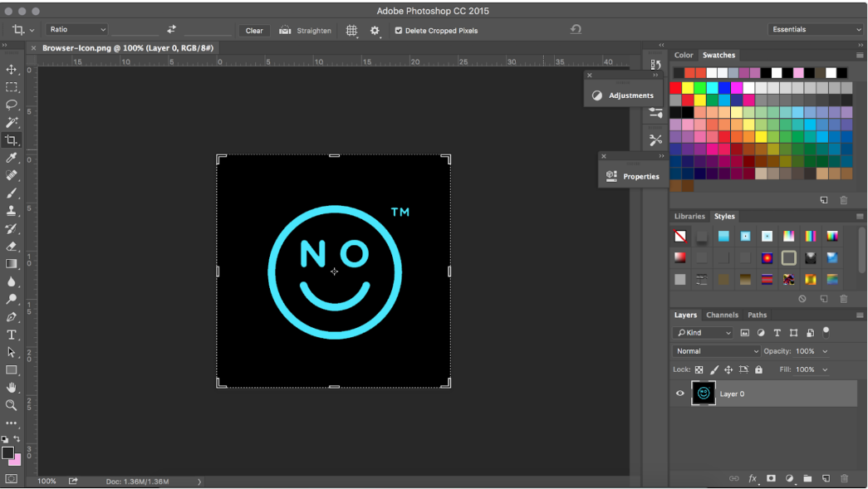
Task: Click the Layer 0 thumbnail
Action: point(703,393)
